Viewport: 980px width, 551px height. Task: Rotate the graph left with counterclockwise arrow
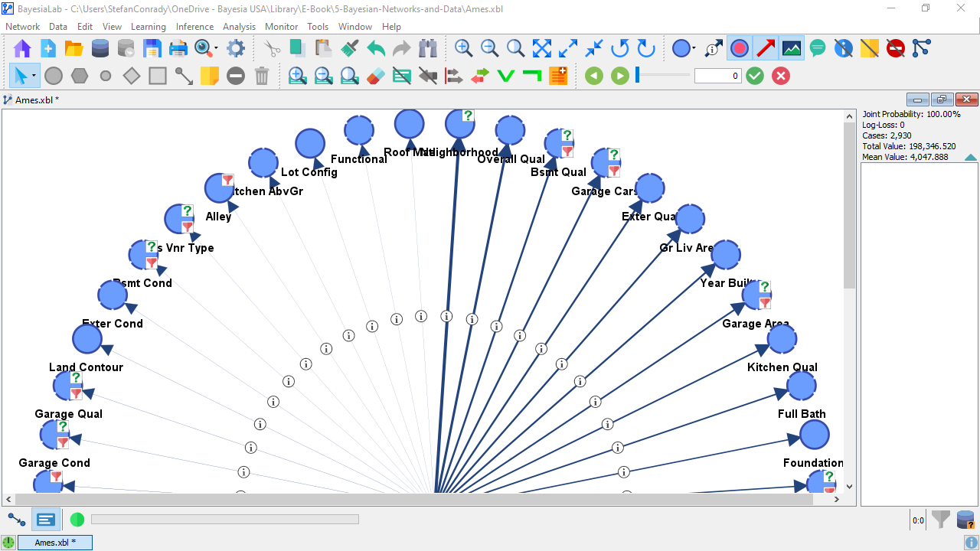coord(620,49)
